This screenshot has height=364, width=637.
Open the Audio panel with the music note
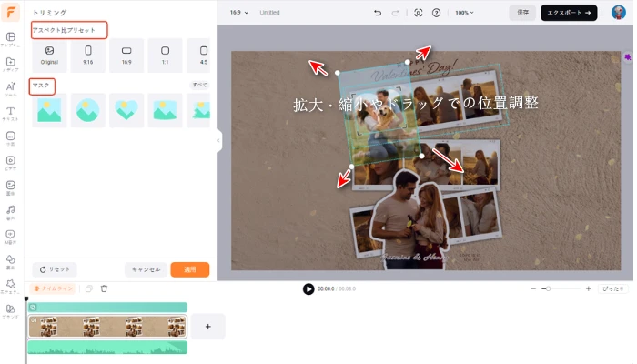[x=11, y=212]
